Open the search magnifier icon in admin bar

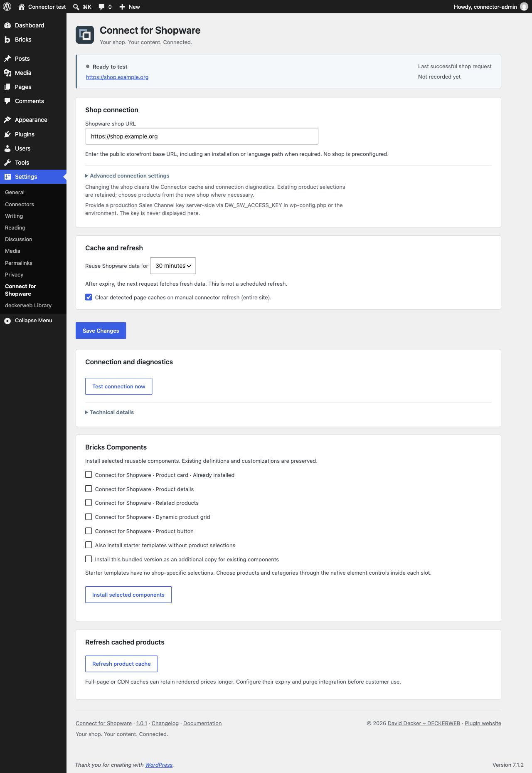(76, 7)
